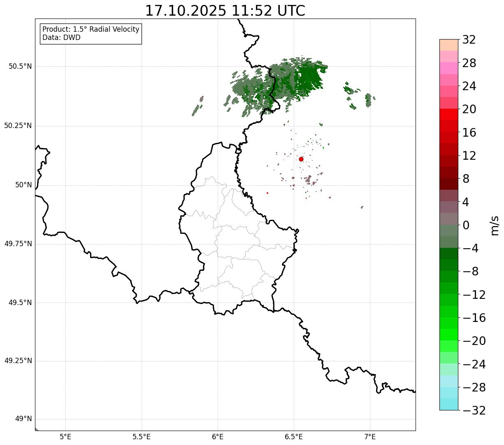Select the "Product: 1.5° Radial Velocity" text
Screen dimensions: 504x445
(91, 30)
